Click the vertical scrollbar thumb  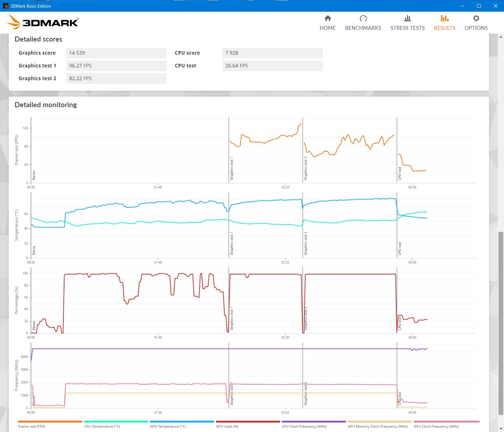coord(501,323)
